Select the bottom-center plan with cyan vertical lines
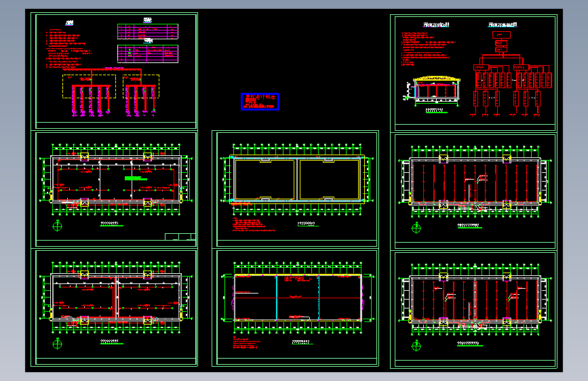Screen dimensions: 588x381 point(297,298)
